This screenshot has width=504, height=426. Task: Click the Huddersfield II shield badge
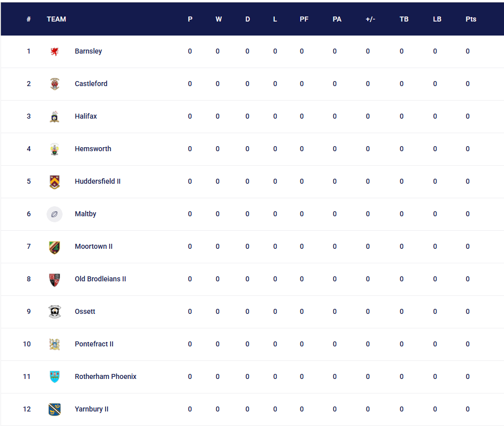pos(55,182)
